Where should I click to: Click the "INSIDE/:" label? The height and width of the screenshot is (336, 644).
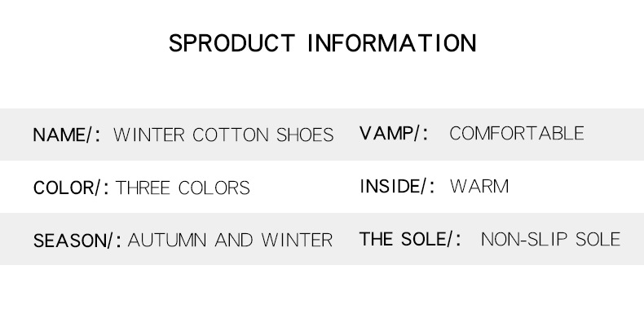coord(398,187)
